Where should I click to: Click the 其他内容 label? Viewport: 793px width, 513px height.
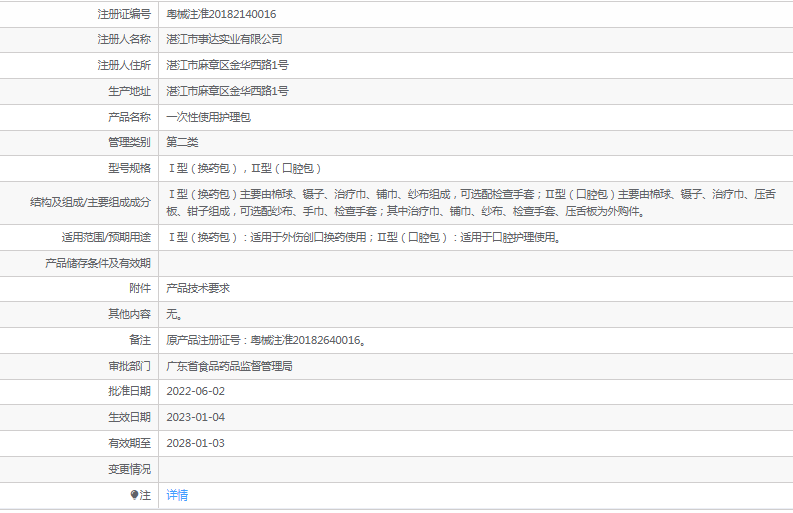coord(129,315)
